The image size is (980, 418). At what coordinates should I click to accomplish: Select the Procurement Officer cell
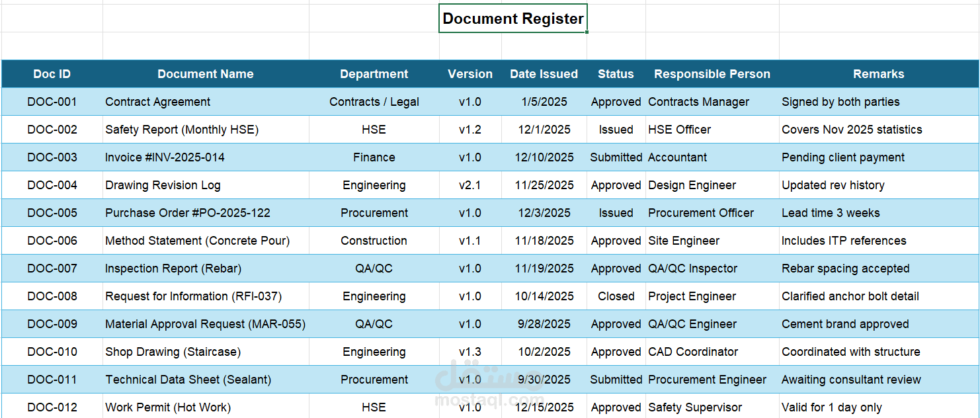point(712,213)
